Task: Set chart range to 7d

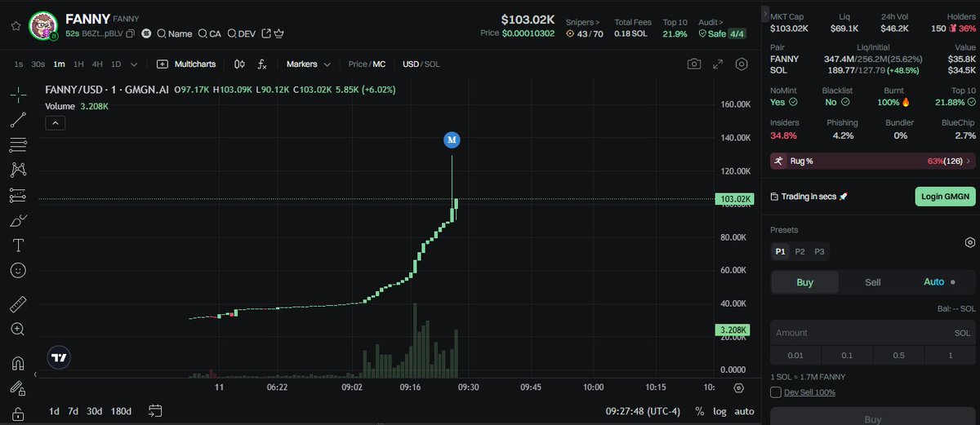Action: pos(73,411)
